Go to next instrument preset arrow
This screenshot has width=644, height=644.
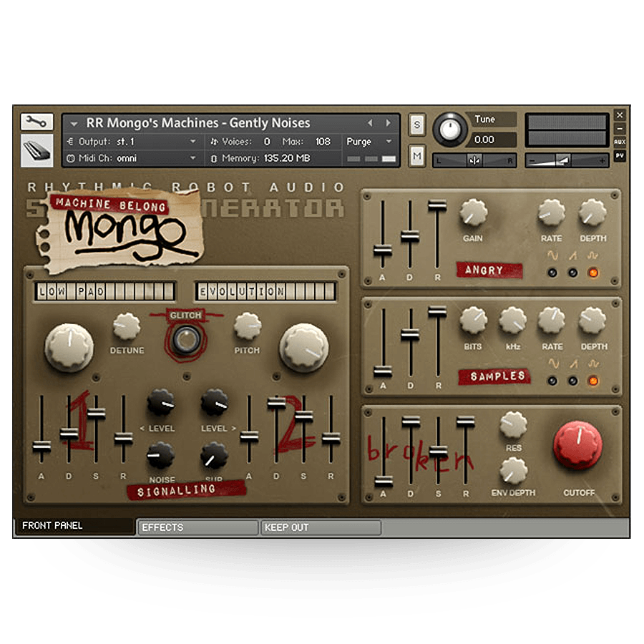click(x=388, y=123)
